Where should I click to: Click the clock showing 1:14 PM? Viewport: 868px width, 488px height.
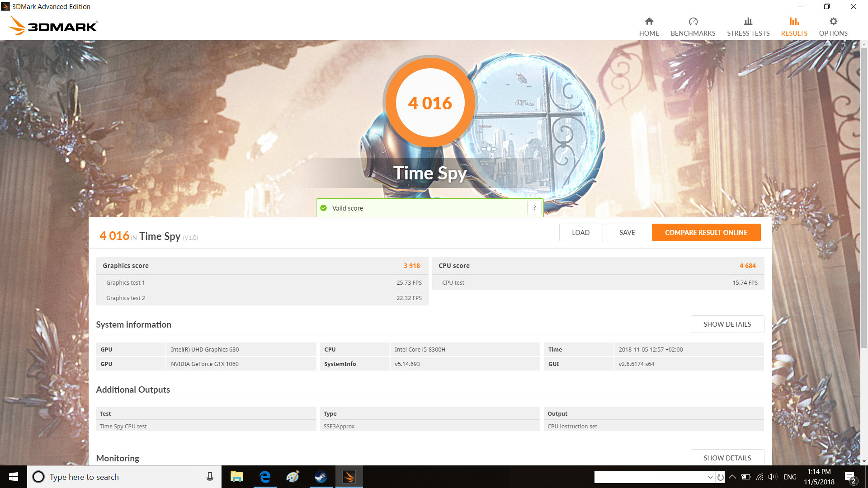coord(819,477)
